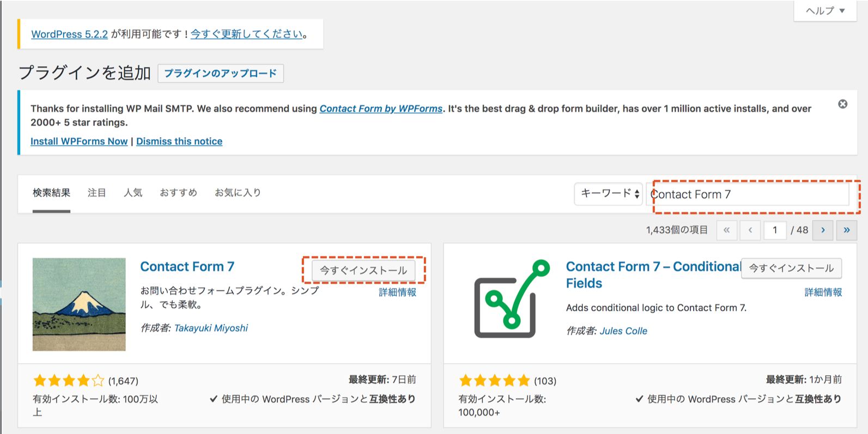Jump to the first results page arrow
This screenshot has width=868, height=434.
coord(726,230)
